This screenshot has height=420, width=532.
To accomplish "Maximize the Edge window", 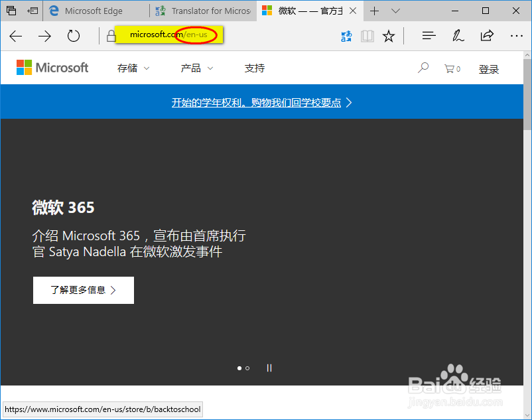I will click(x=486, y=11).
